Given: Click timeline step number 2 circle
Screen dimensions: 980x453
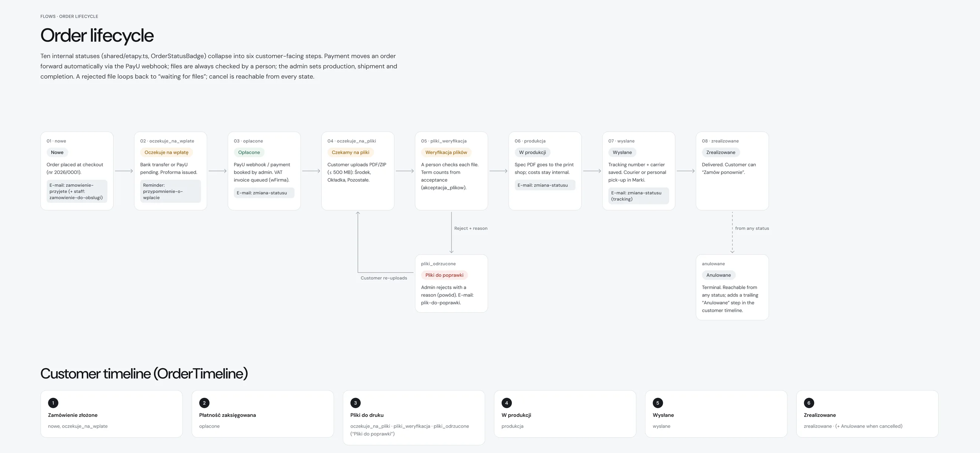Looking at the screenshot, I should [204, 403].
